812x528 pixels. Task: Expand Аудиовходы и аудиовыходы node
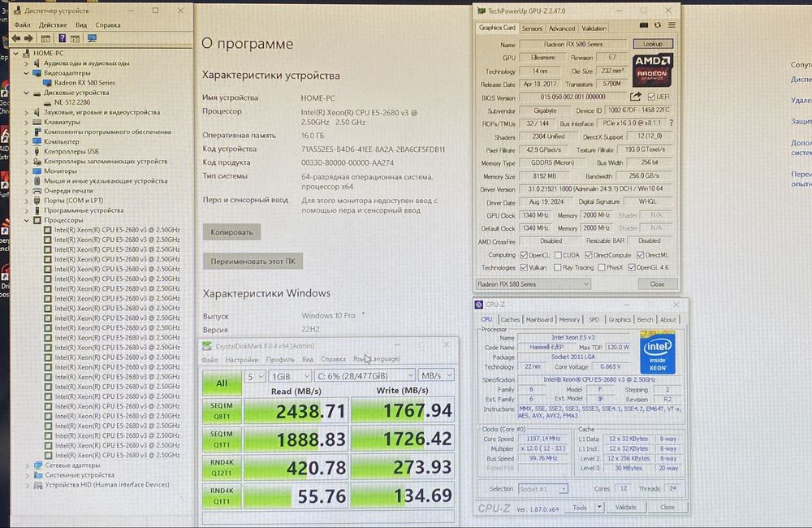27,63
